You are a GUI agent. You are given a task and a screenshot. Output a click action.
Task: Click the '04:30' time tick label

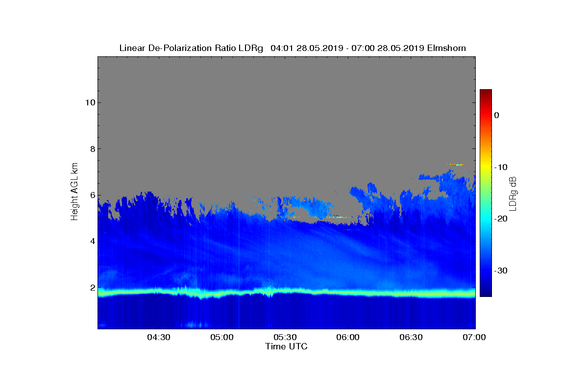tap(159, 338)
